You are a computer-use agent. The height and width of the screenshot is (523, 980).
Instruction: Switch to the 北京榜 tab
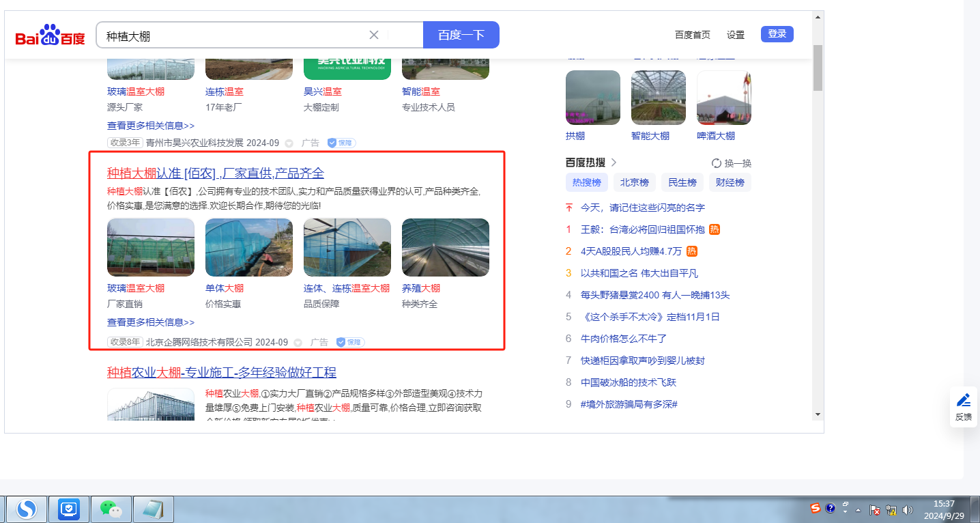pos(634,182)
